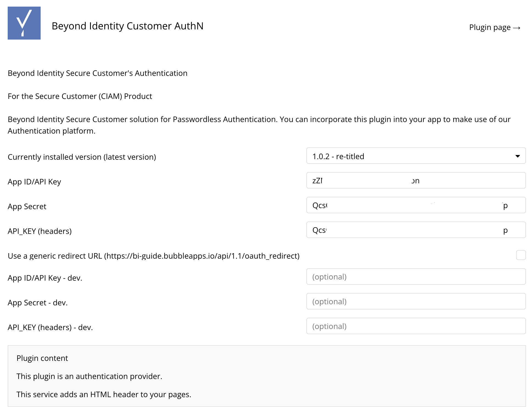Viewport: 532px width, 415px height.
Task: Click the Beyond Identity plugin logo icon
Action: 24,23
